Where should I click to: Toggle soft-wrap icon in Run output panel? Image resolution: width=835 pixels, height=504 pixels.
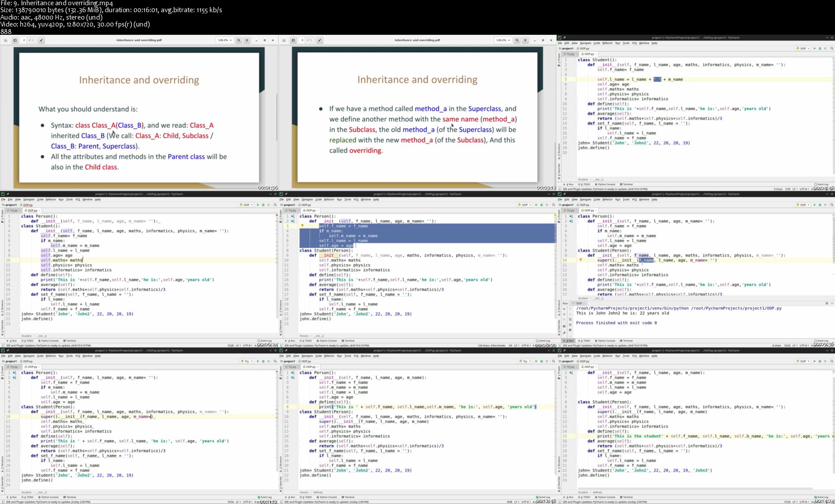[x=570, y=319]
